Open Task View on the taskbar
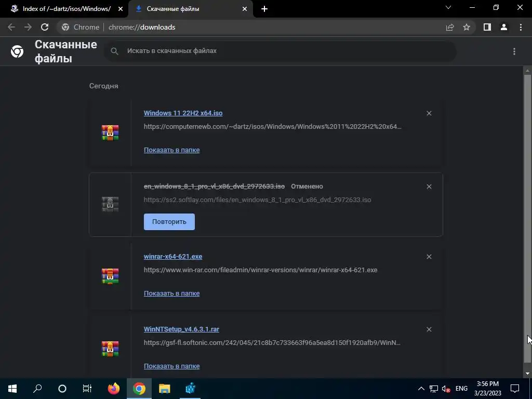 [87, 389]
